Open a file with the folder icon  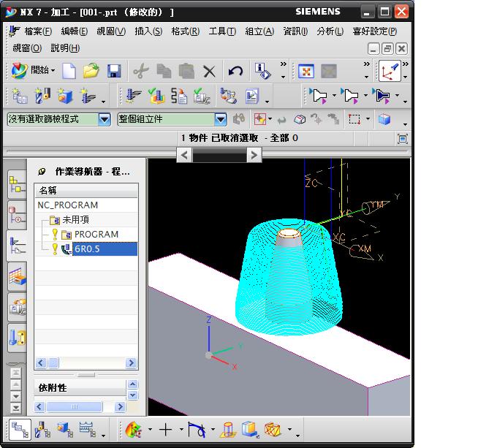(x=91, y=70)
